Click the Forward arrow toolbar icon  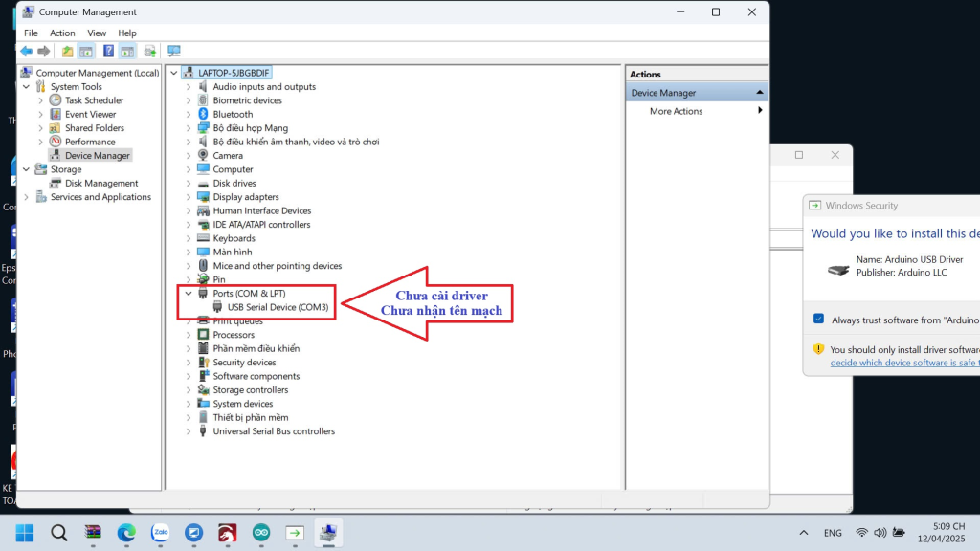click(x=44, y=52)
